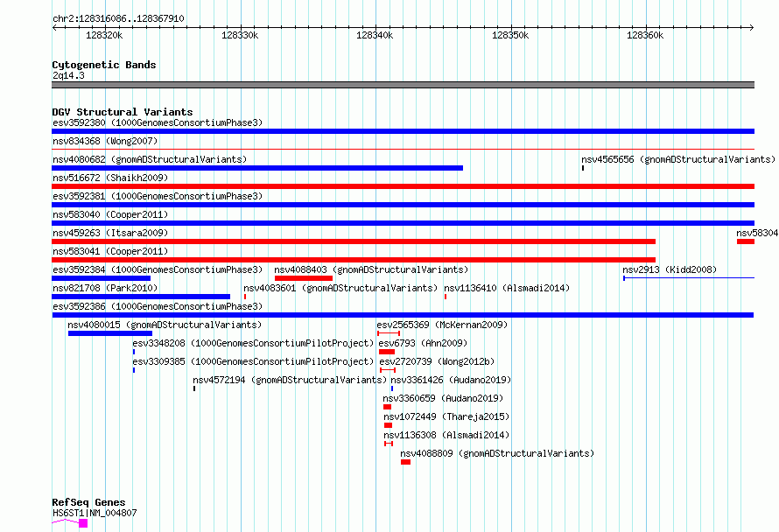Click the nsv4088403 gnomAD red bar

[x=304, y=278]
